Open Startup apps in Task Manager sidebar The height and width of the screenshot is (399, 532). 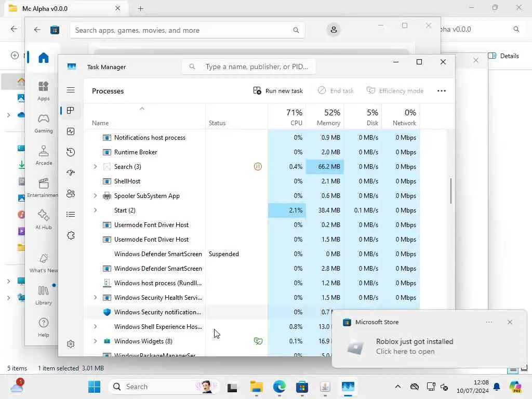point(71,172)
